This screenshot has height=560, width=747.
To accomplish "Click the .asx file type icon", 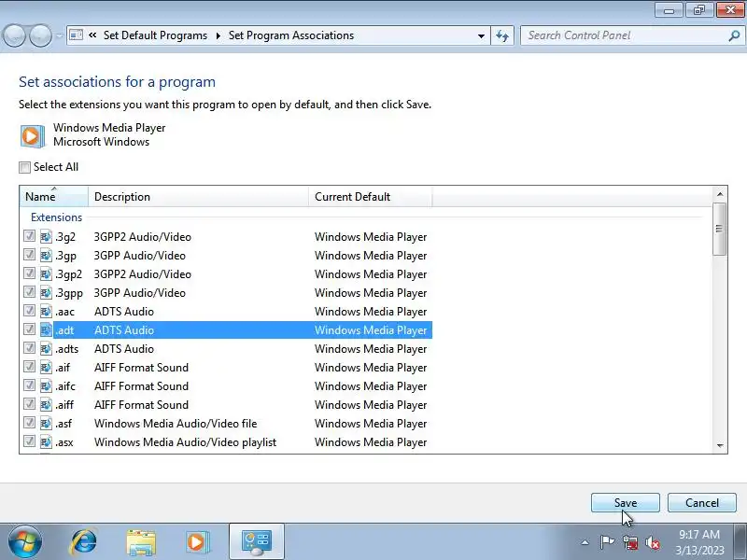I will [46, 441].
